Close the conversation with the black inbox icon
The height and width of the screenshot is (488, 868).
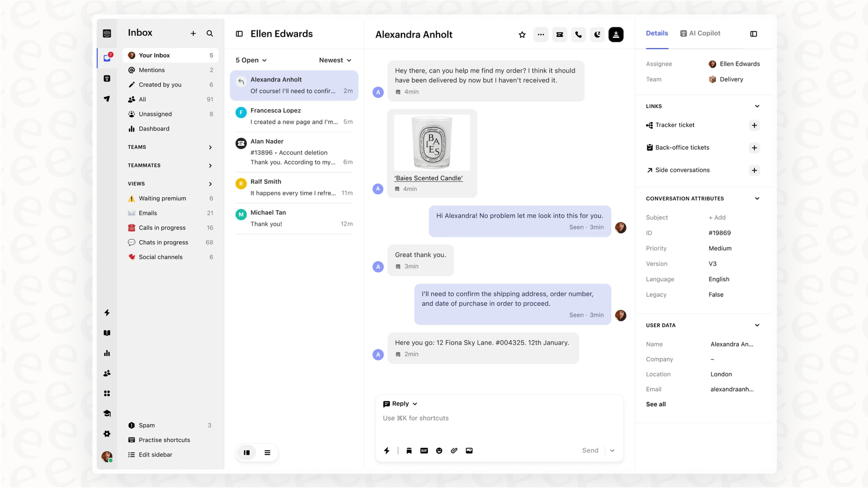(x=616, y=34)
